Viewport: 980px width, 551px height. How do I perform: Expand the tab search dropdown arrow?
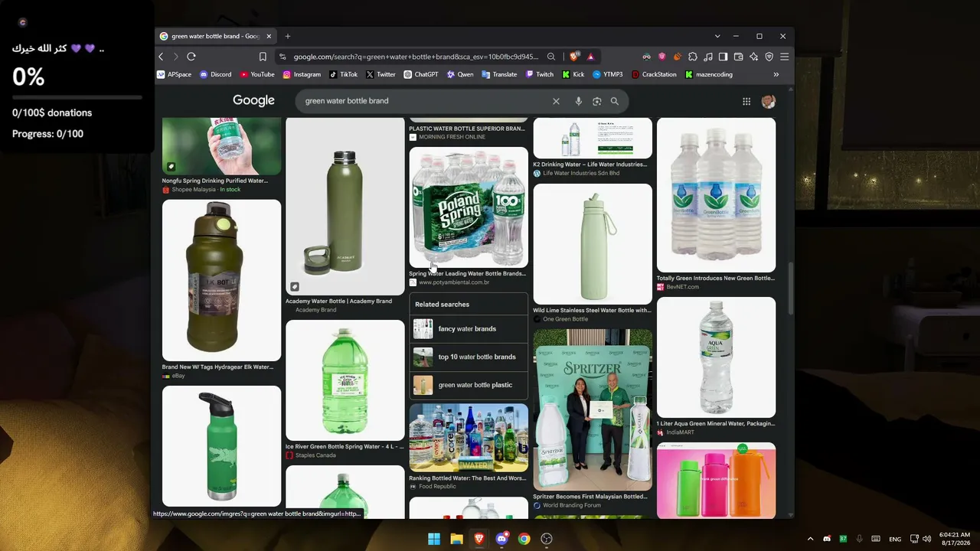[717, 36]
